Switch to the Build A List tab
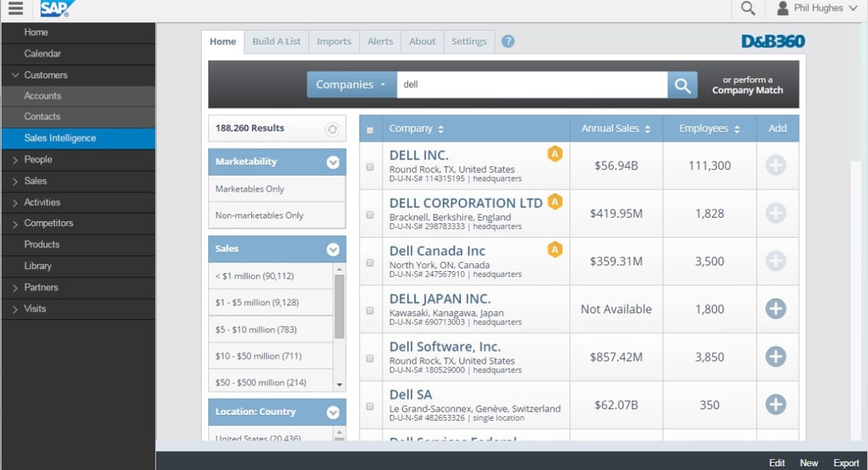The height and width of the screenshot is (470, 868). point(276,41)
